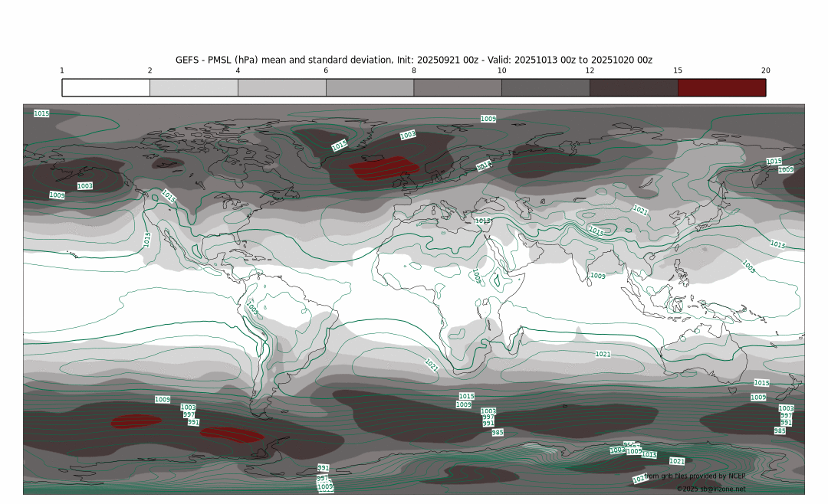Click the white 1–2 colorbar segment
This screenshot has width=828, height=504.
tap(106, 87)
